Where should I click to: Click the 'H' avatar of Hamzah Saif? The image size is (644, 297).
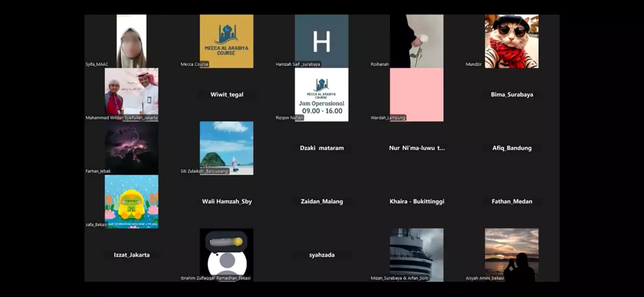tap(321, 41)
